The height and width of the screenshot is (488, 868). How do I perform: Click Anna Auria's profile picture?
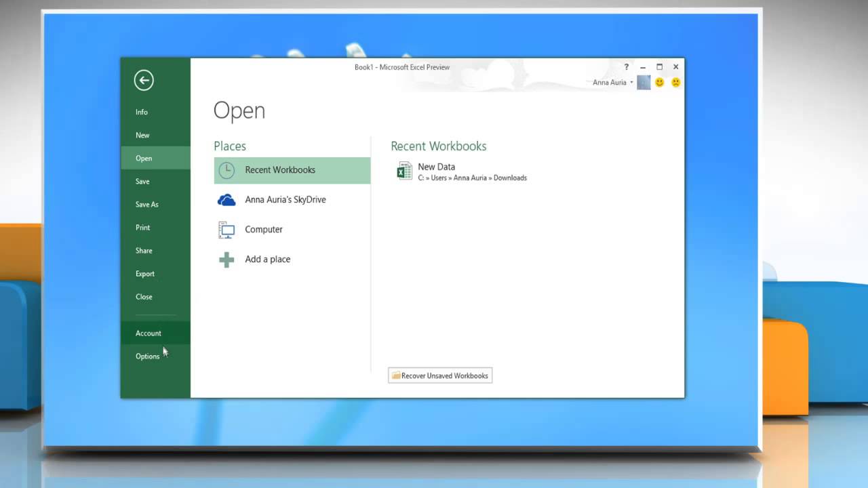pos(644,83)
